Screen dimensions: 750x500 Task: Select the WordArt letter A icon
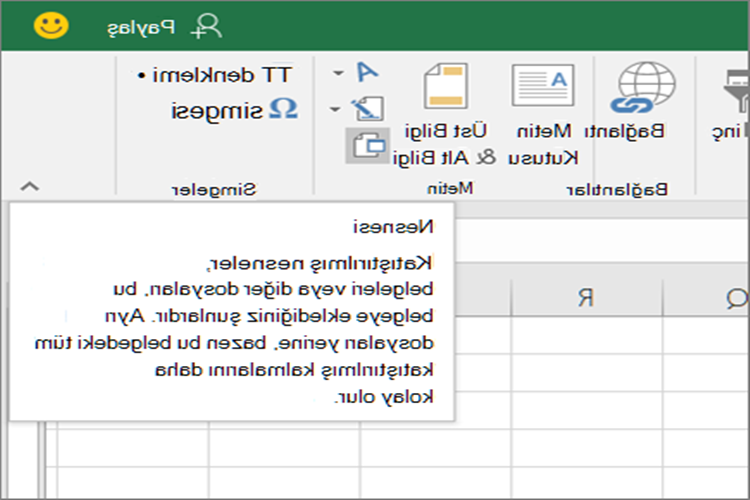pos(367,72)
